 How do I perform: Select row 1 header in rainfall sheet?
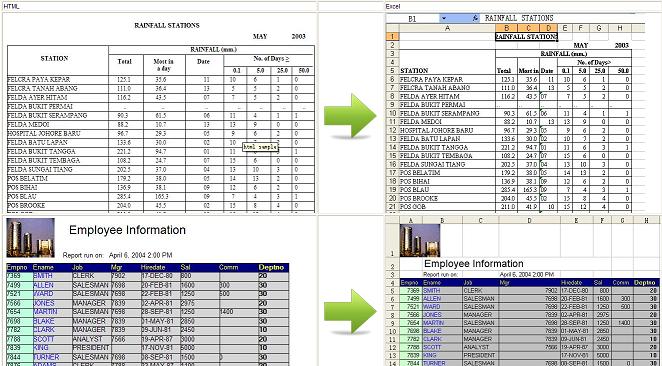(x=392, y=37)
